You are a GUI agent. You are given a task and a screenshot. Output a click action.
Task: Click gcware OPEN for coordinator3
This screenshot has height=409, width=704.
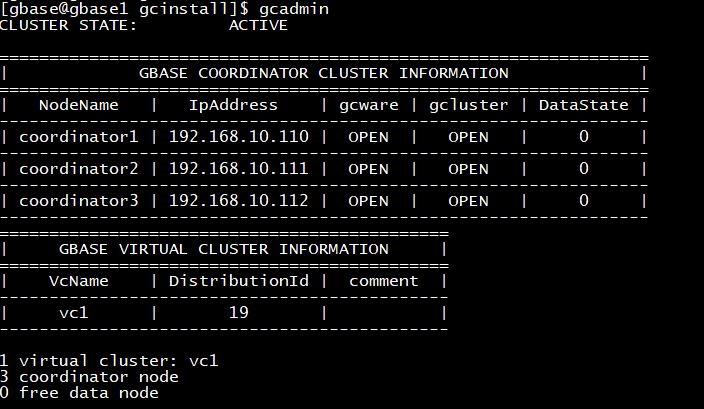pyautogui.click(x=369, y=200)
